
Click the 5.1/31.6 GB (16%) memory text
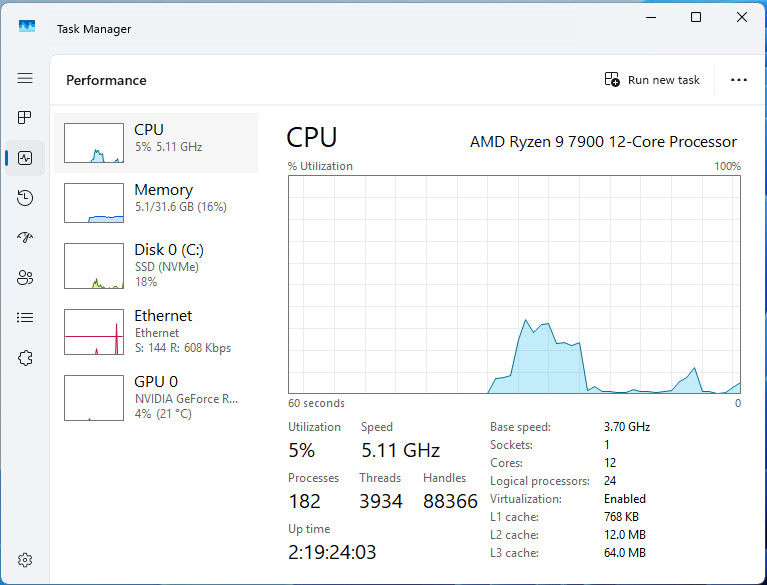point(181,207)
